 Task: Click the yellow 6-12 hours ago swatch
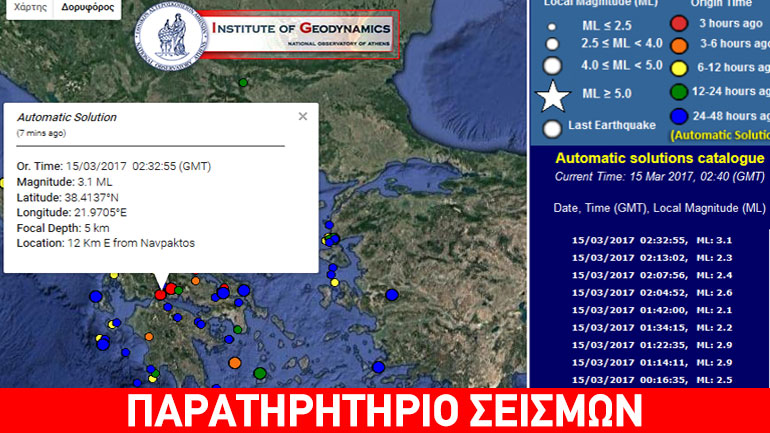[679, 68]
